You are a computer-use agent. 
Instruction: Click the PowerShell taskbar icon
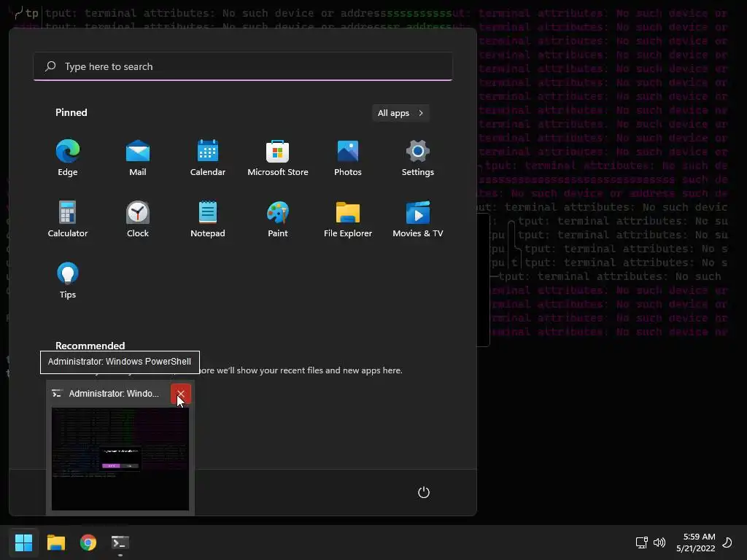tap(120, 542)
